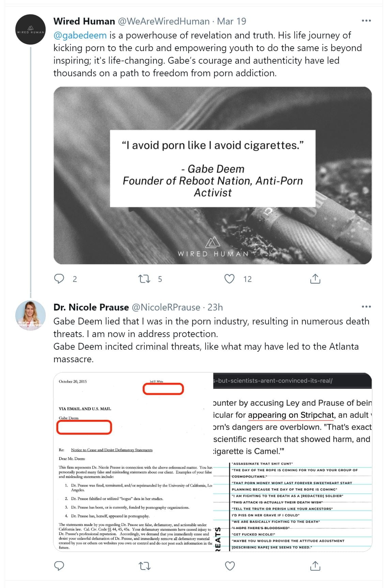Open more options on Wired Human tweet

366,21
